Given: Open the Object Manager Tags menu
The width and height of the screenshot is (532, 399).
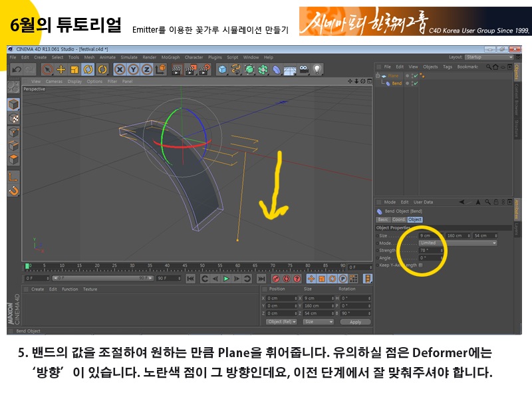Looking at the screenshot, I should 448,67.
